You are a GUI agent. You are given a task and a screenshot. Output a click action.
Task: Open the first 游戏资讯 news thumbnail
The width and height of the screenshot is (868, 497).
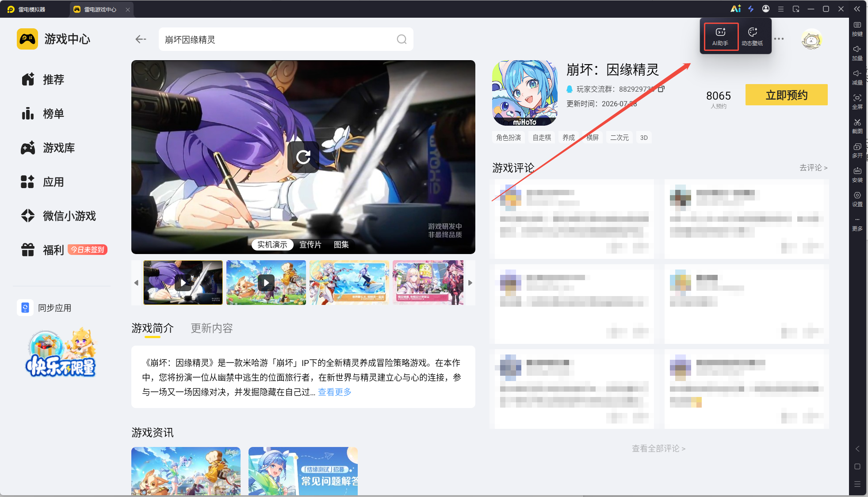point(186,471)
